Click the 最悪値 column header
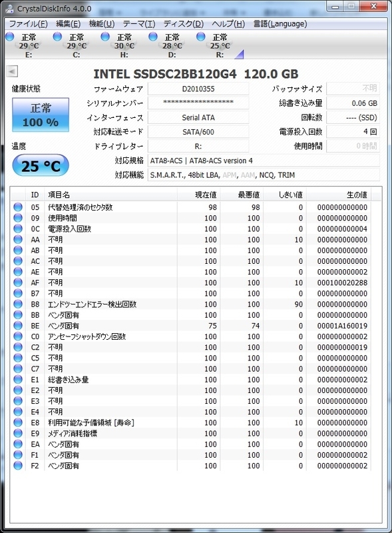The width and height of the screenshot is (392, 533). pyautogui.click(x=242, y=195)
